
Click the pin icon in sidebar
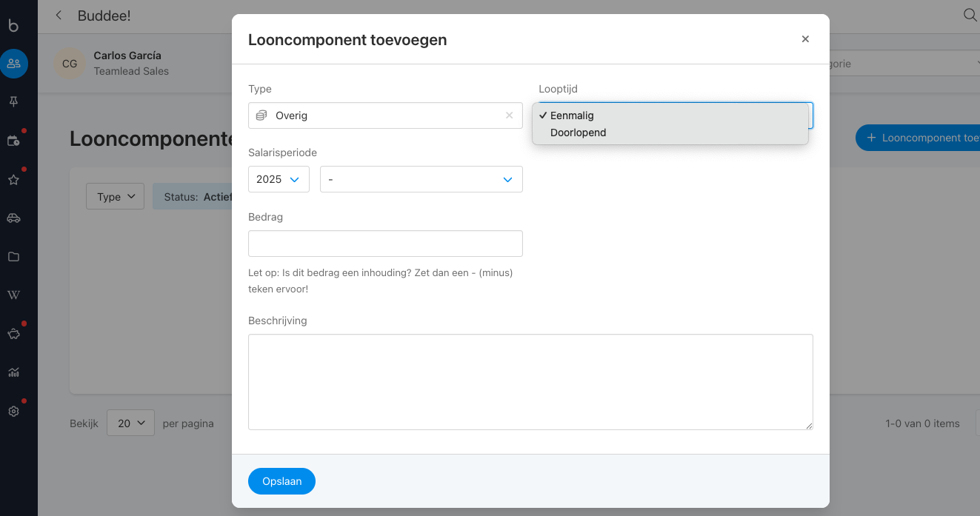(x=13, y=102)
